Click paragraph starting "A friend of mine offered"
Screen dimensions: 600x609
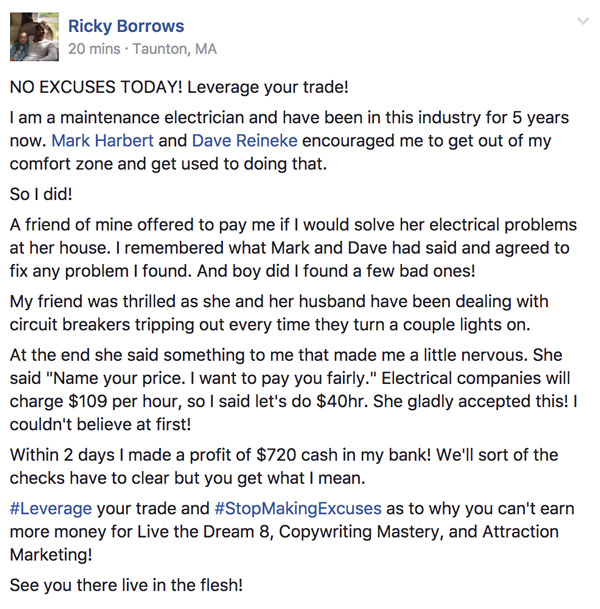293,248
